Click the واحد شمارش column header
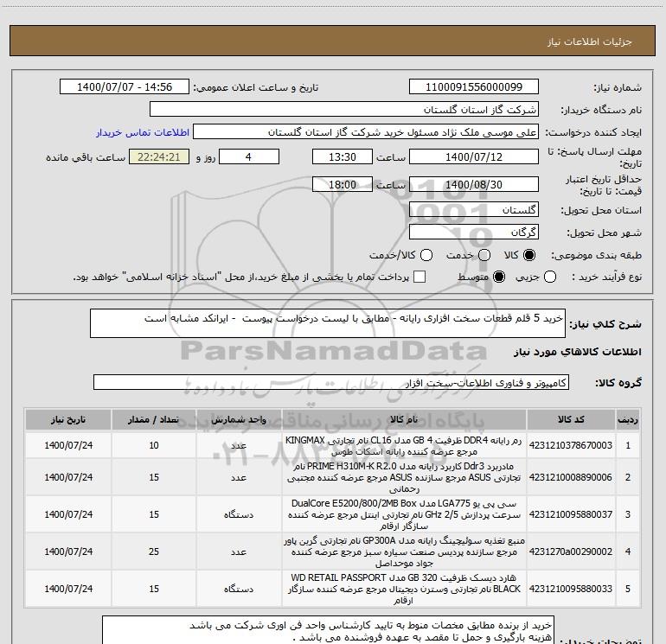 [239, 420]
